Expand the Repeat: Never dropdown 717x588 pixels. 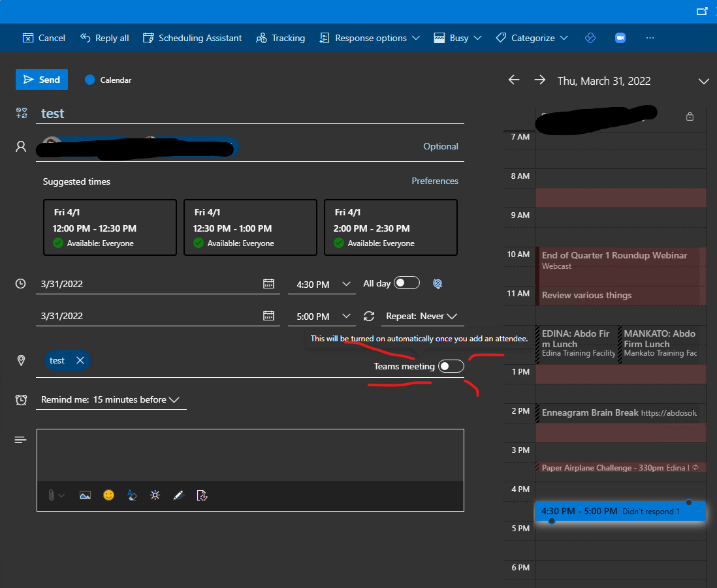(422, 316)
